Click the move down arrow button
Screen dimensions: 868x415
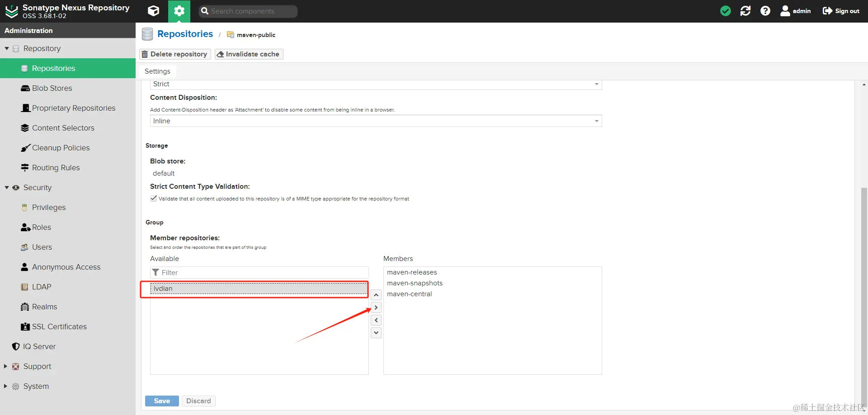(376, 333)
